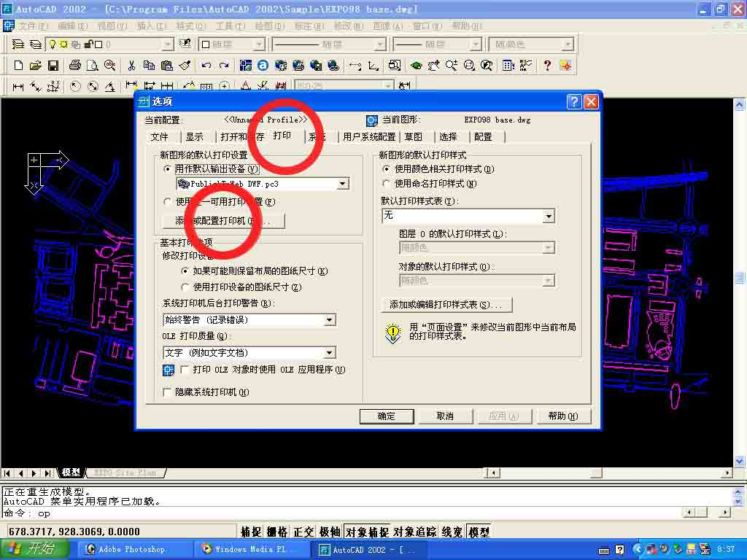Select the Aligned Dimension tool icon
Viewport: 747px width, 560px height.
pos(36,86)
